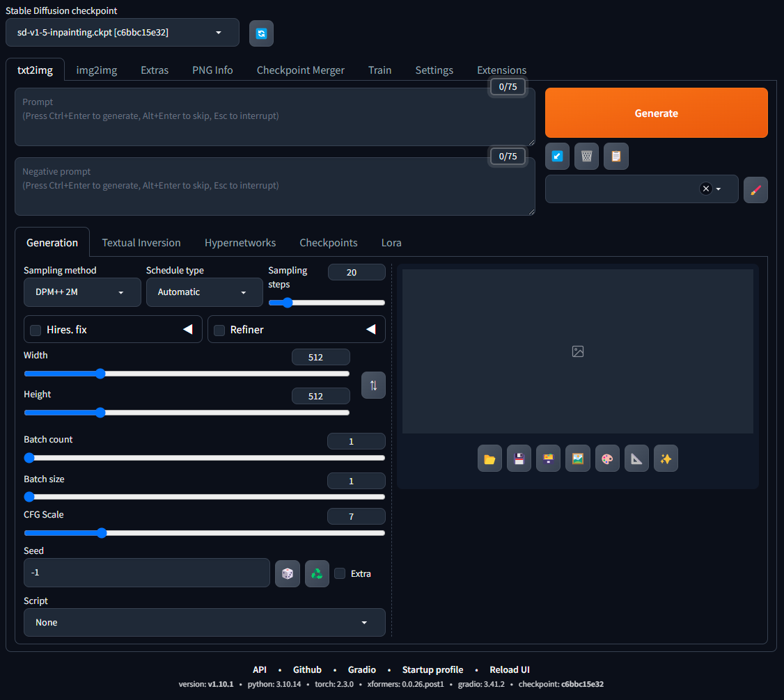
Task: Randomize seed with dice icon
Action: coord(288,573)
